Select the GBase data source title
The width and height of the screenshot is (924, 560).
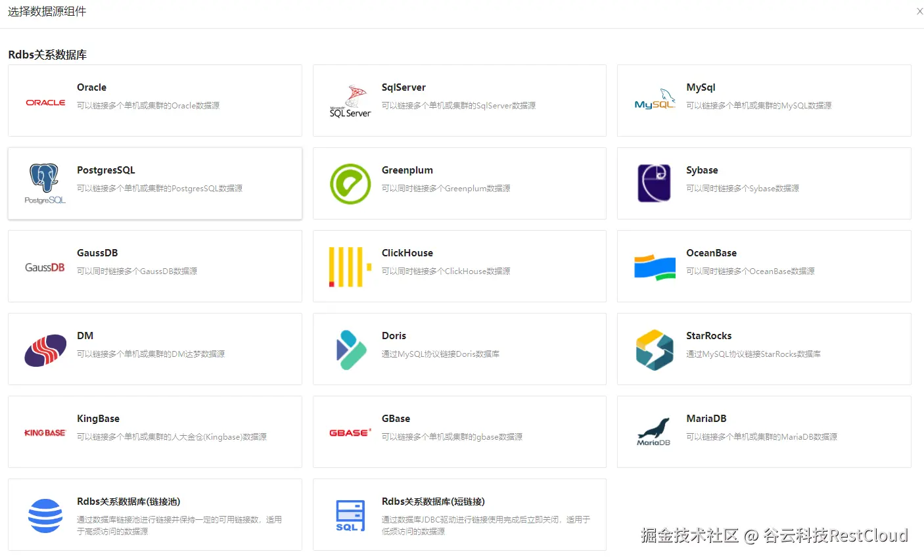coord(396,419)
